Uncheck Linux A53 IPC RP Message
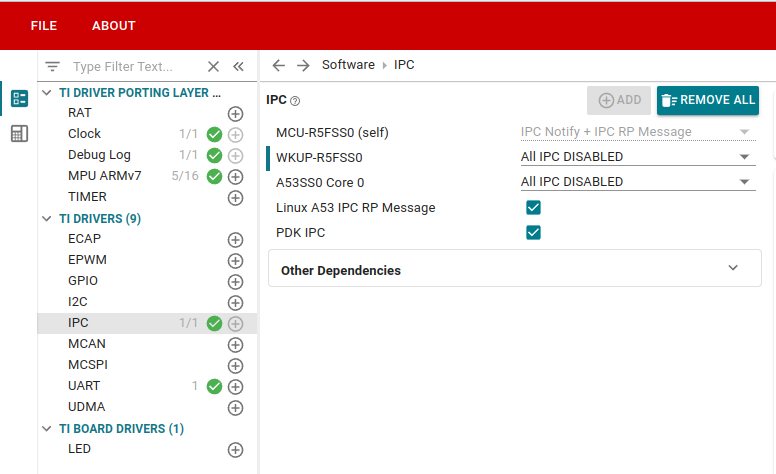The width and height of the screenshot is (776, 474). point(533,208)
